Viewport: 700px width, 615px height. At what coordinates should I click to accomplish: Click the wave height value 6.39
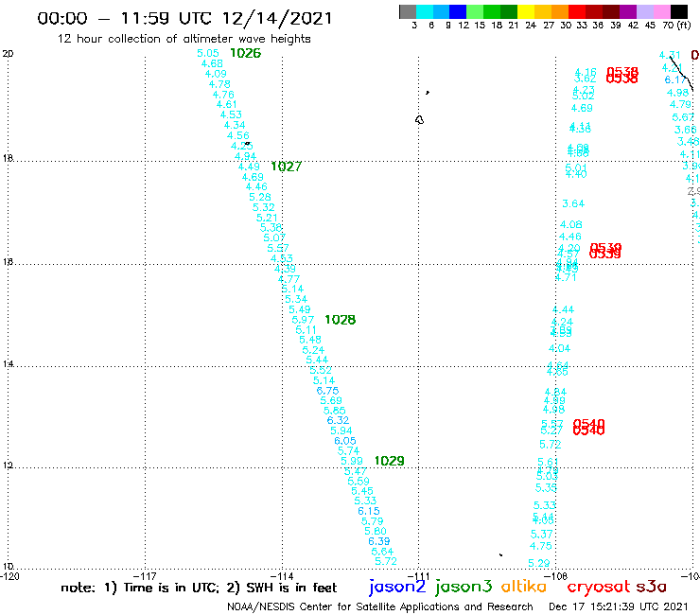pyautogui.click(x=379, y=541)
